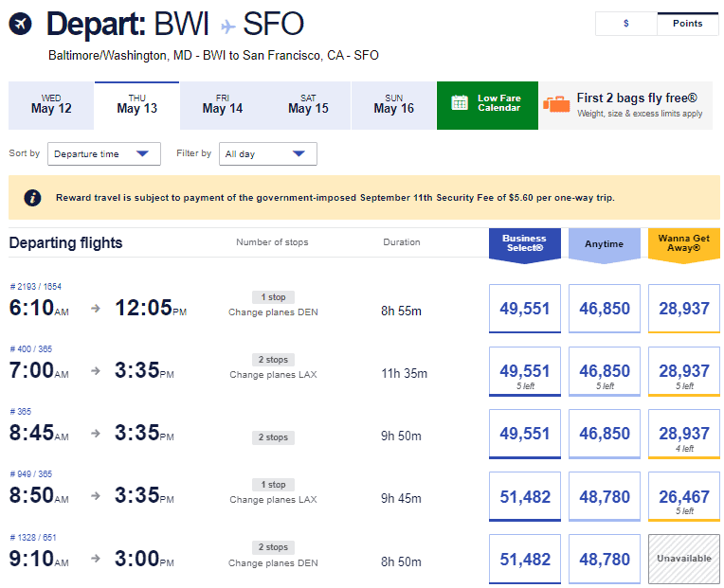Click the info icon in the security fee notice
The image size is (724, 588).
[32, 197]
